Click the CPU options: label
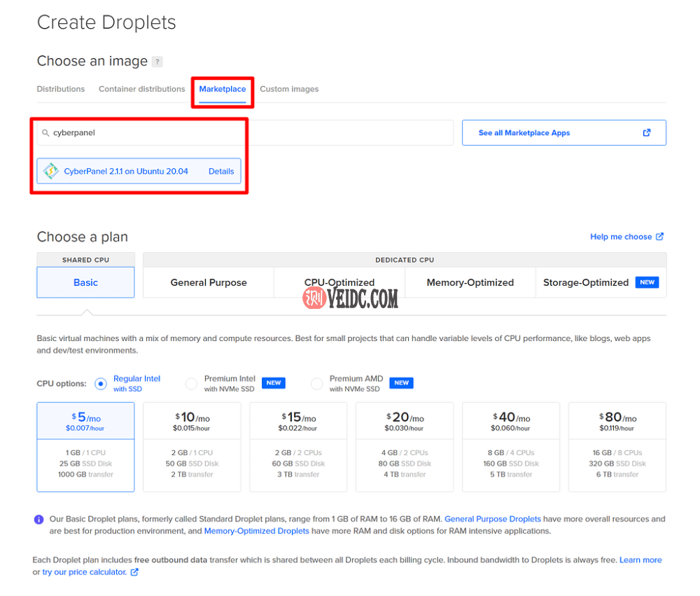Viewport: 700px width, 596px height. click(62, 384)
